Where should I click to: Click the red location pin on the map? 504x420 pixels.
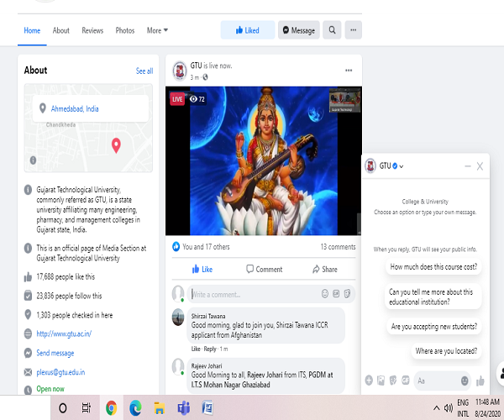tap(116, 145)
